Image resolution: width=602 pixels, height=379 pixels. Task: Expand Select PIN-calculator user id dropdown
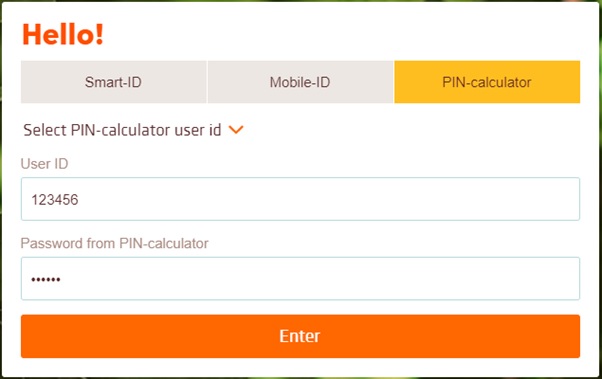[x=133, y=130]
